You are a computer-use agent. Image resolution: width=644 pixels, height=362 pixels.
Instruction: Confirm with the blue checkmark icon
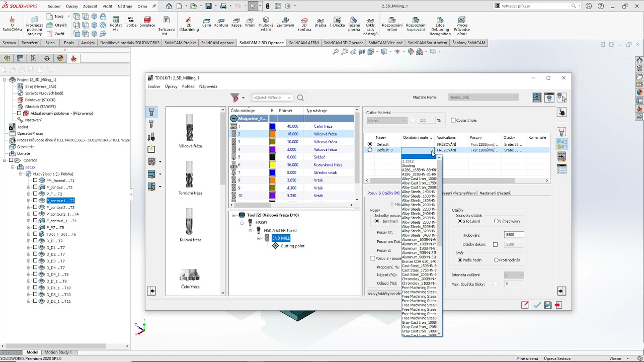(537, 305)
